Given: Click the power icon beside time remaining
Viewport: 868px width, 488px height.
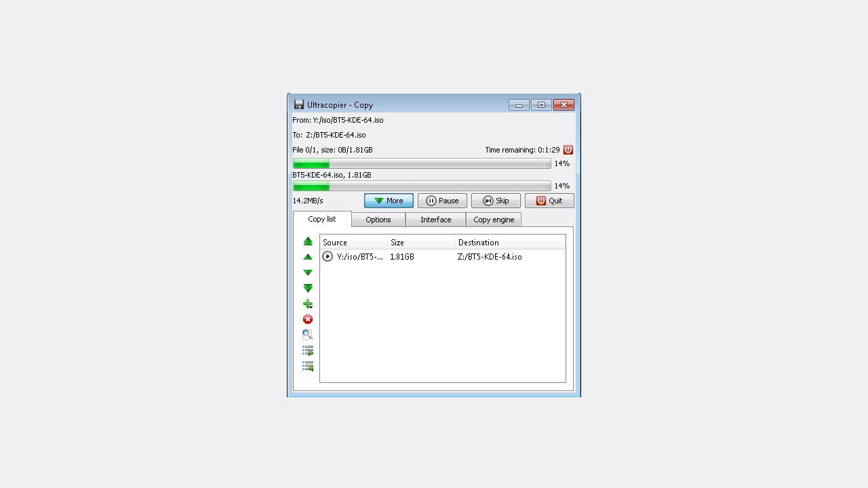Looking at the screenshot, I should point(568,150).
